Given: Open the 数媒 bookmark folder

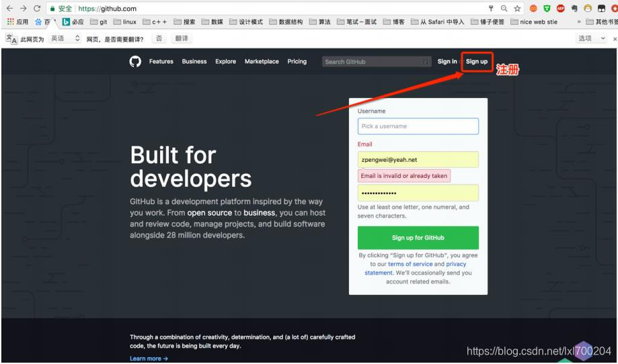Looking at the screenshot, I should point(213,21).
